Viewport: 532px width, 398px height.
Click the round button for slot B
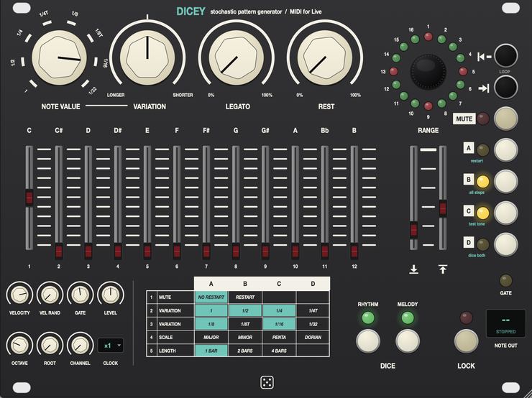[x=506, y=181]
